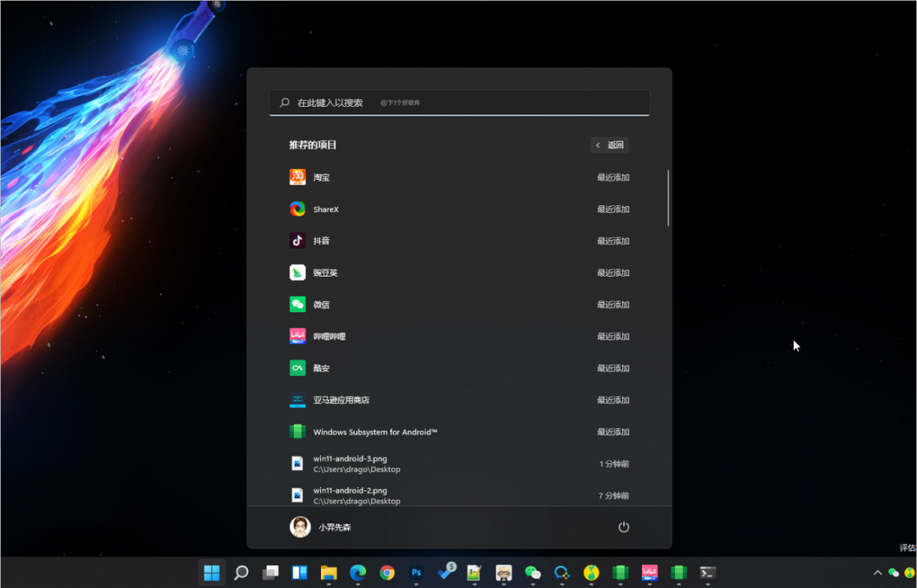Open Google Chrome from the taskbar
The width and height of the screenshot is (917, 588).
click(x=387, y=573)
